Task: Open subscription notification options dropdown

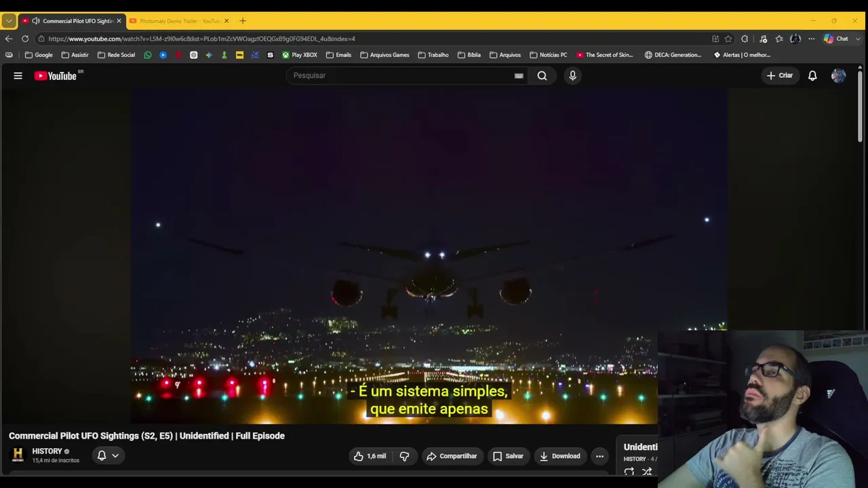Action: (108, 456)
